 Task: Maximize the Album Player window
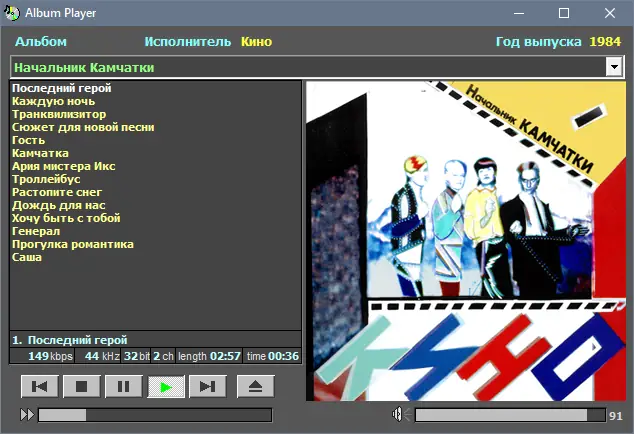point(564,13)
